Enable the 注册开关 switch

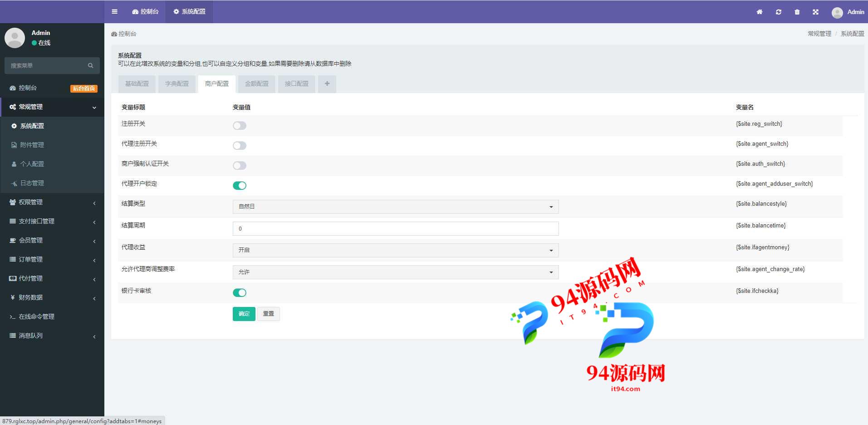pos(240,126)
